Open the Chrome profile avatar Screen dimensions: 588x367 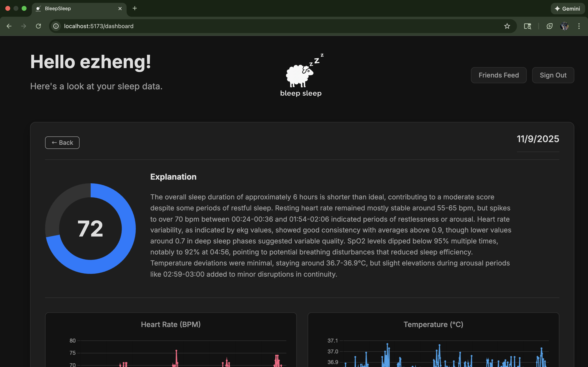coord(564,26)
